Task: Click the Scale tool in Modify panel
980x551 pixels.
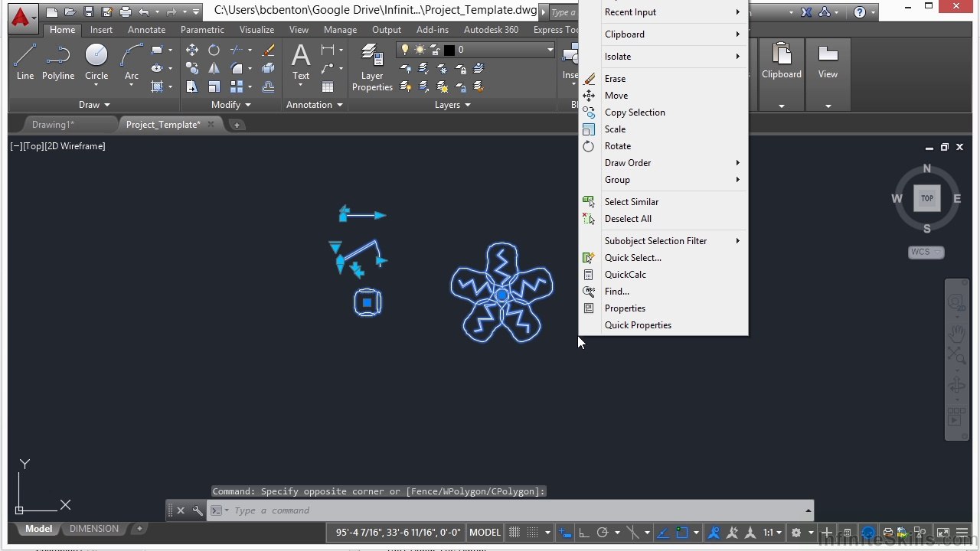Action: point(214,86)
